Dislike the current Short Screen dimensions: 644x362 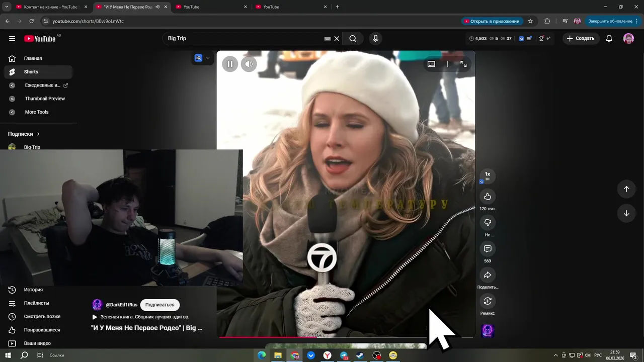click(487, 222)
